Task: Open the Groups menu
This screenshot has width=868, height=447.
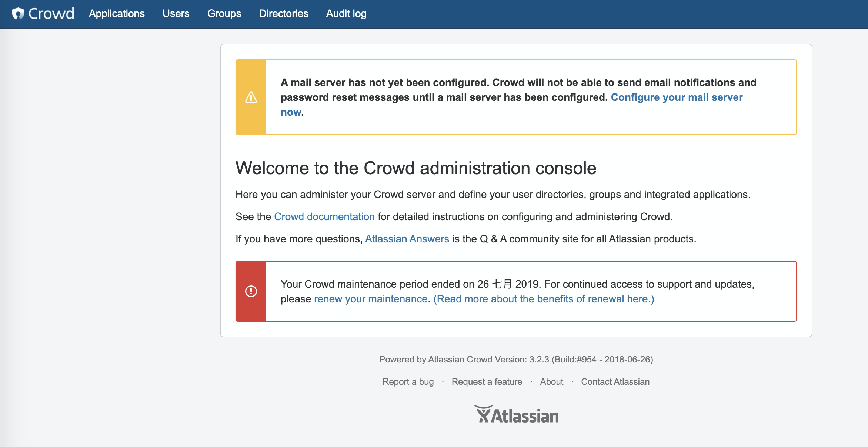Action: pyautogui.click(x=224, y=14)
